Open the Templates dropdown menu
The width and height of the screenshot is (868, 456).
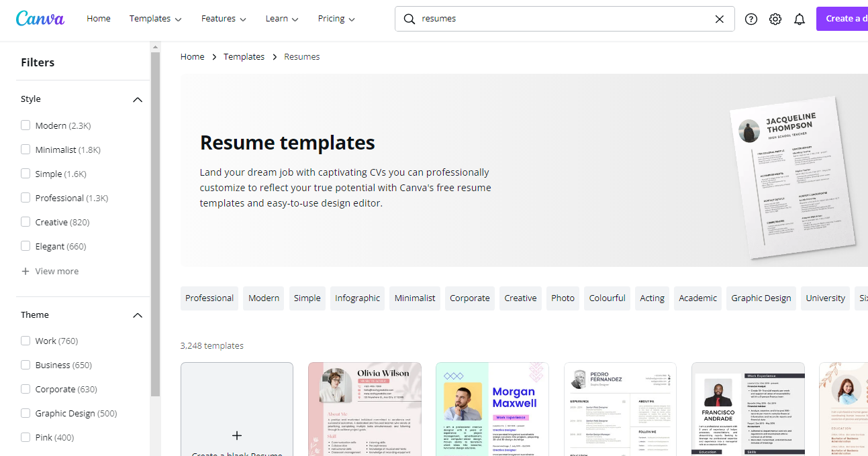[x=156, y=19]
